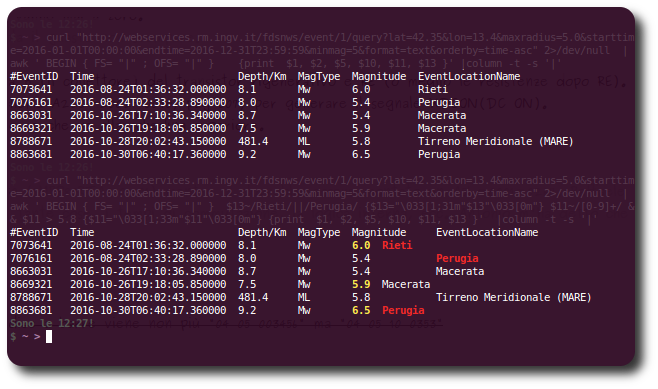Click white "Rieti" in the uncolored table
This screenshot has height=389, width=658.
coord(433,89)
